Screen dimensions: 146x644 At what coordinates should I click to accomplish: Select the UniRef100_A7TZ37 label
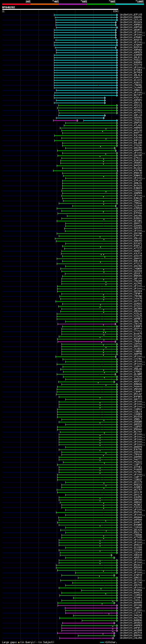[x=131, y=249]
